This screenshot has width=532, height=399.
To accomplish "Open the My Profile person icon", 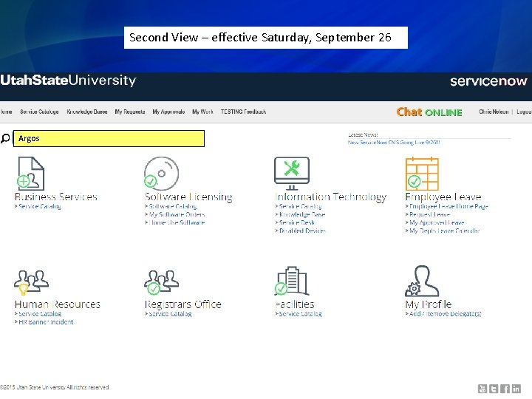I will (x=422, y=281).
